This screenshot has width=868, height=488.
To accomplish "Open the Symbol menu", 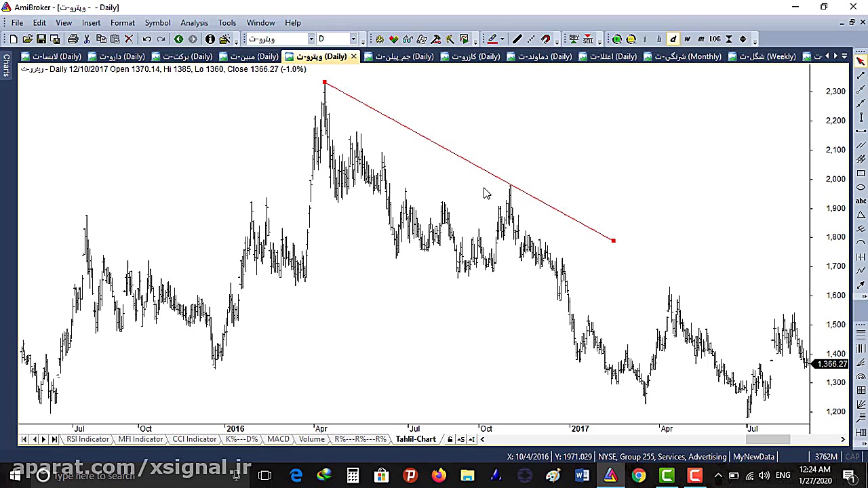I will 157,23.
